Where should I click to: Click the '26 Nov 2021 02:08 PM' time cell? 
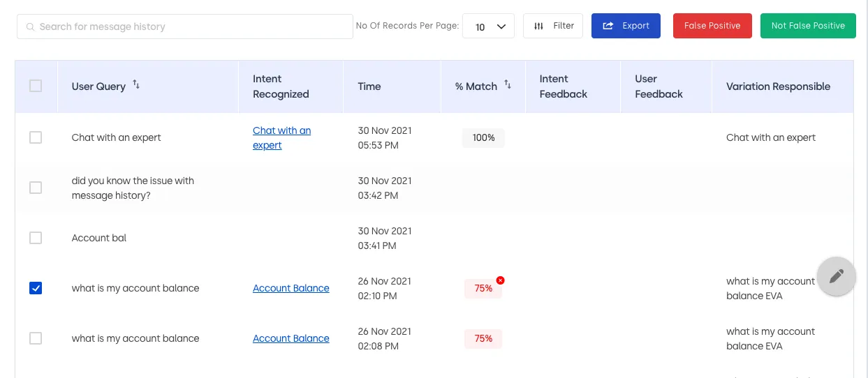click(x=385, y=338)
